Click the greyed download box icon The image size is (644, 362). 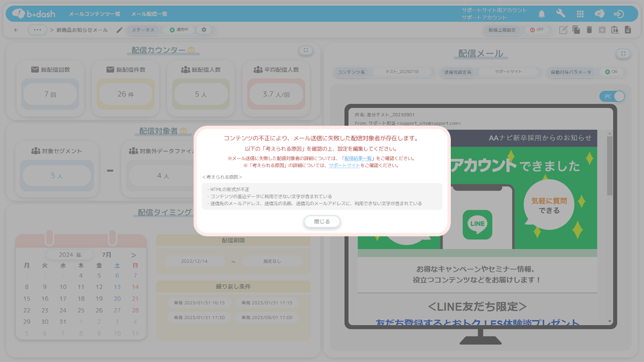point(602,30)
